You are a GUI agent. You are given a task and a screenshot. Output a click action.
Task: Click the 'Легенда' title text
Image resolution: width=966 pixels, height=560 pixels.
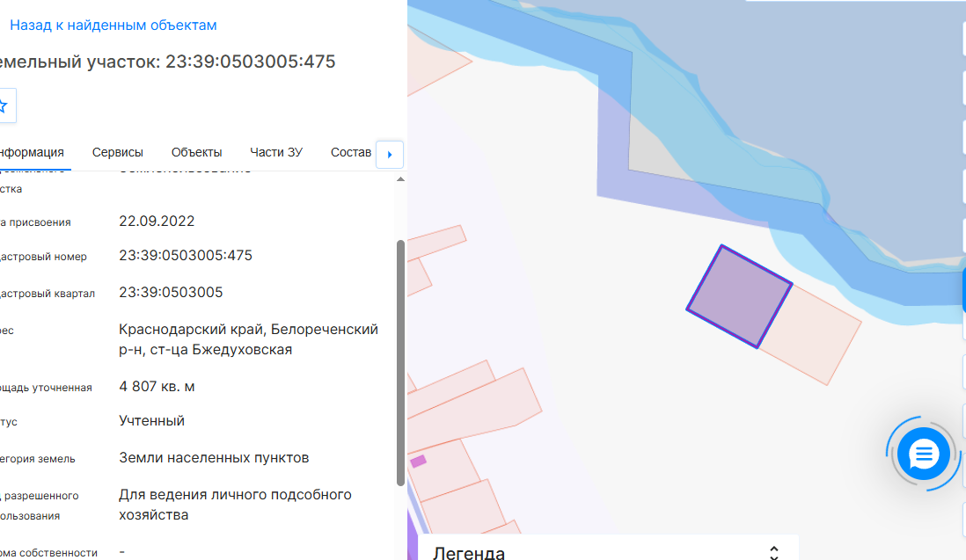click(x=469, y=553)
